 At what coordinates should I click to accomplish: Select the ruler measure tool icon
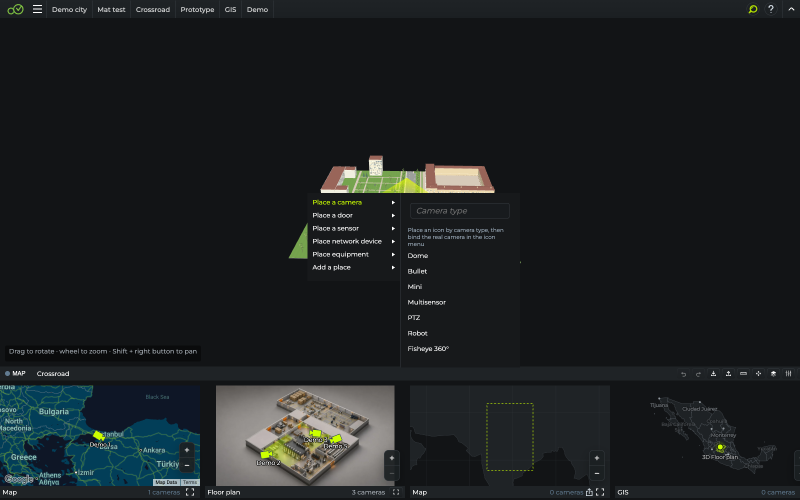tap(743, 373)
